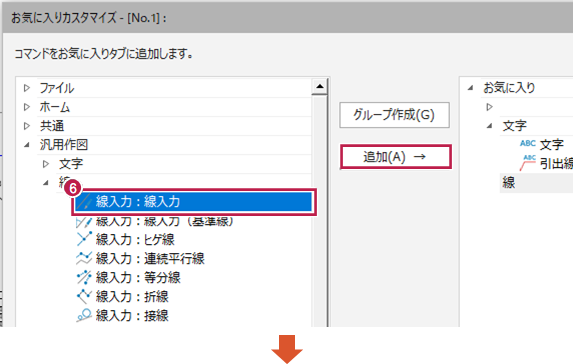573x364 pixels.
Task: Expand the 共通 tree node
Action: click(27, 126)
